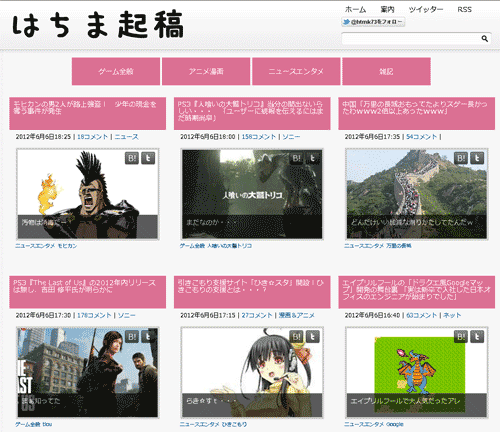
Task: Open 63コメント link
Action: pyautogui.click(x=422, y=315)
